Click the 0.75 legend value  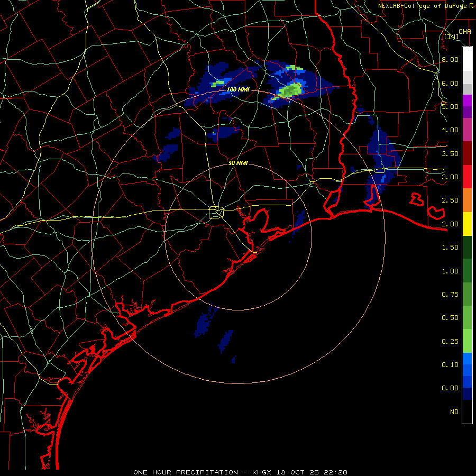450,295
